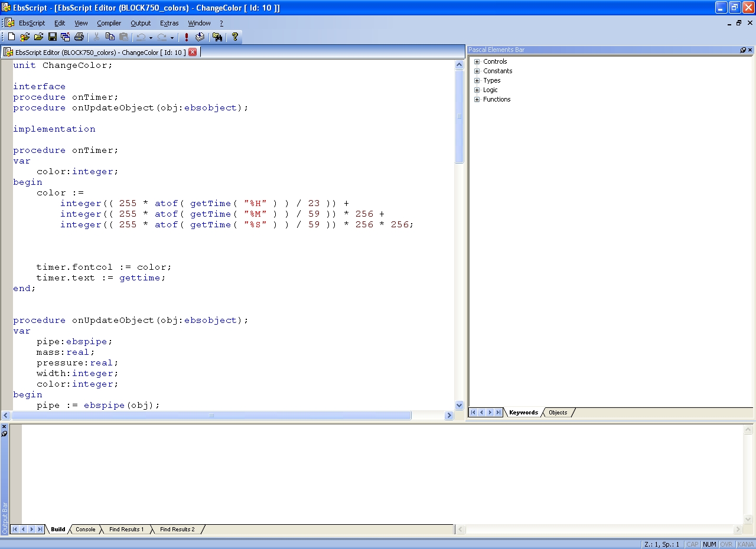
Task: Open the Output menu
Action: coord(141,23)
